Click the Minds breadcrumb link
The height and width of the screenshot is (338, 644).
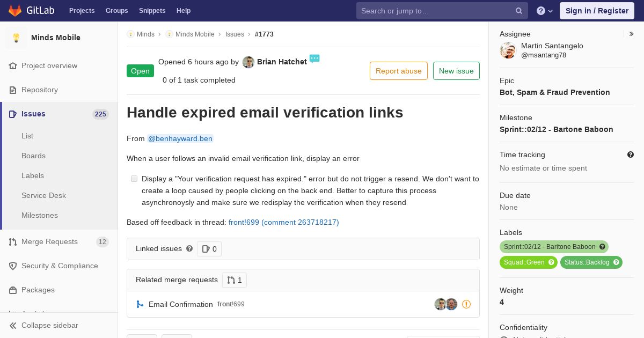pyautogui.click(x=145, y=34)
